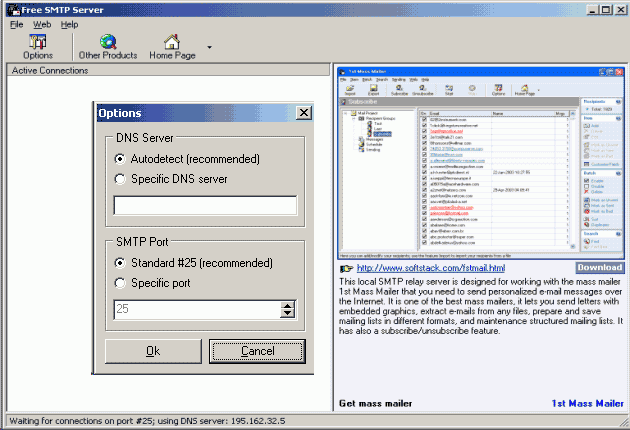Choose the Specific DNS server radio button
630x430 pixels.
[x=120, y=179]
